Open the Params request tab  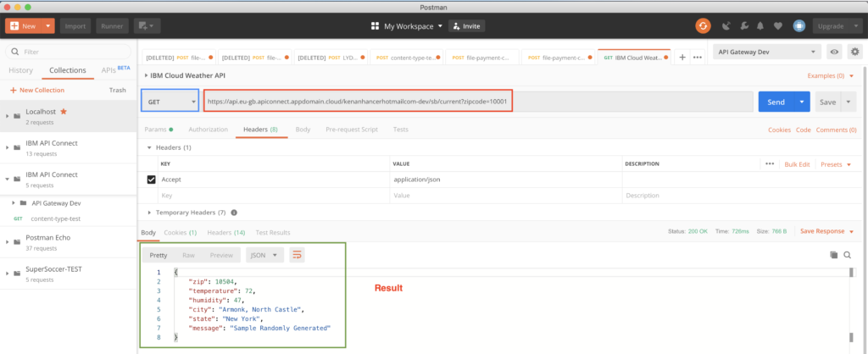(x=159, y=130)
